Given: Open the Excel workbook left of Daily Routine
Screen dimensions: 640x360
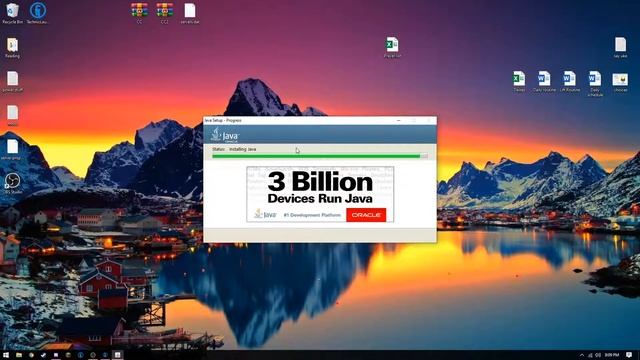Looking at the screenshot, I should pos(519,81).
